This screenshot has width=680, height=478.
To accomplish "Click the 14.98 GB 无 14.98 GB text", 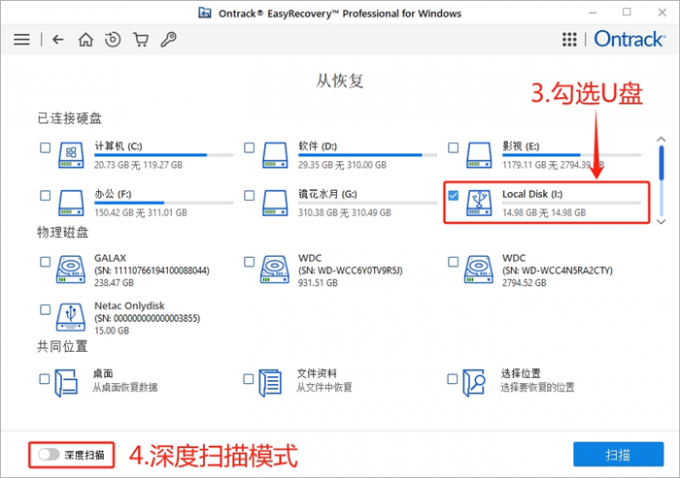I will click(x=544, y=213).
